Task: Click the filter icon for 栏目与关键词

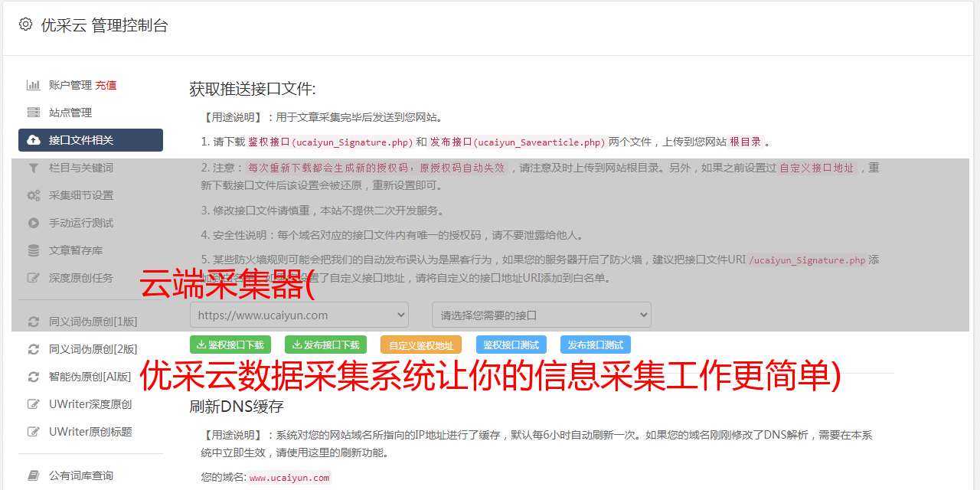Action: pos(34,168)
